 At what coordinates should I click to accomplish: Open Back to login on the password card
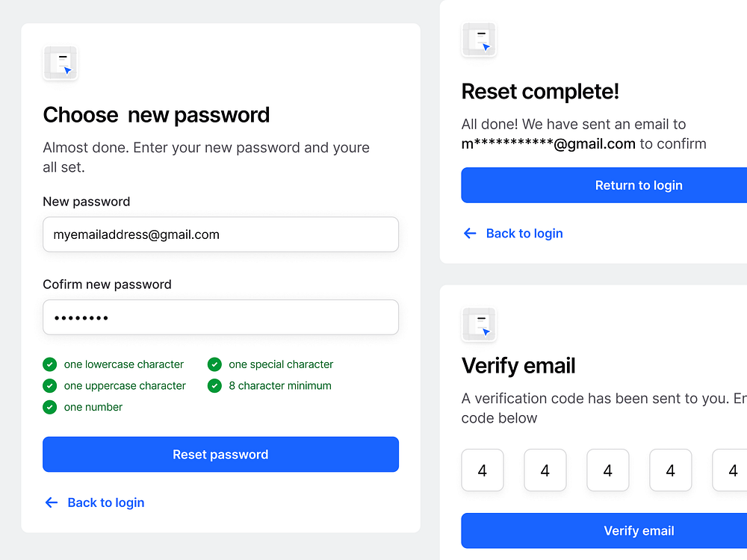[x=106, y=503]
